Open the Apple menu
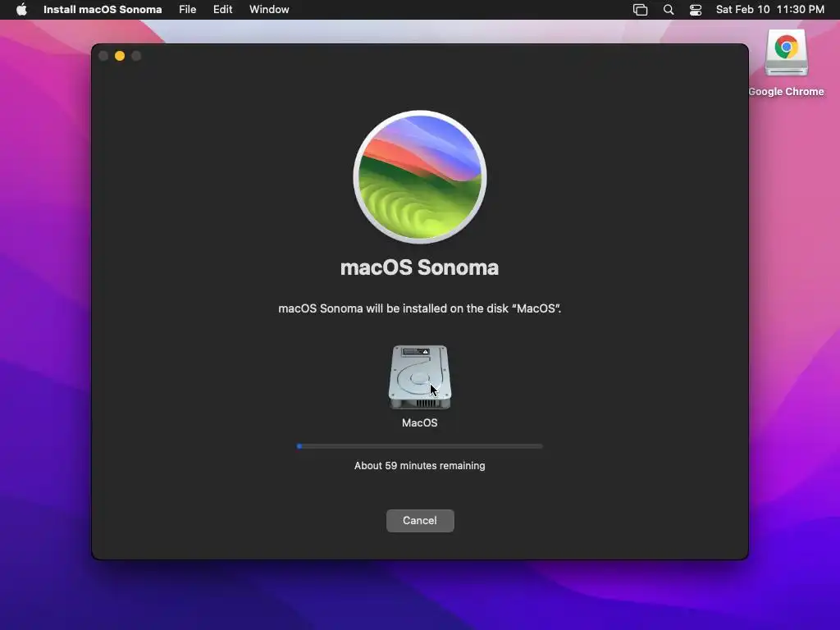Viewport: 840px width, 630px height. (x=21, y=10)
